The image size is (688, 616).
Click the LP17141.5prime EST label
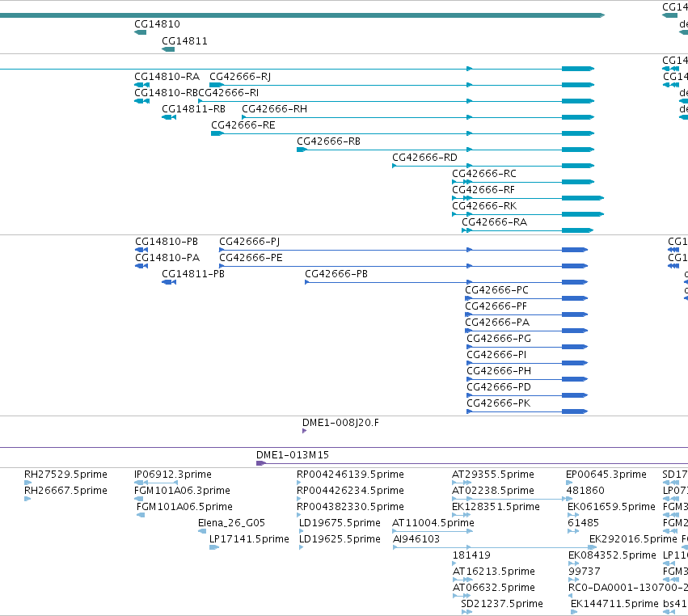(249, 539)
